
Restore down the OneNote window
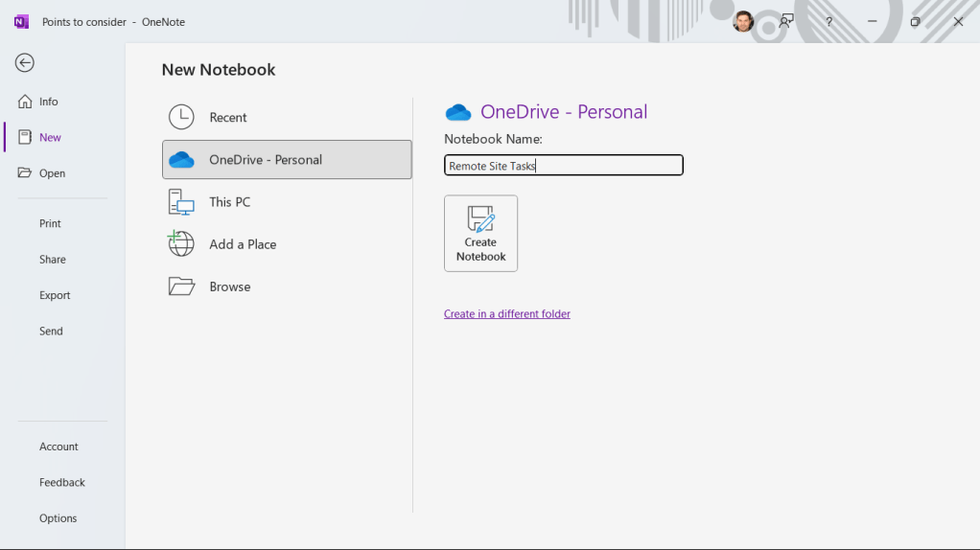coord(915,21)
